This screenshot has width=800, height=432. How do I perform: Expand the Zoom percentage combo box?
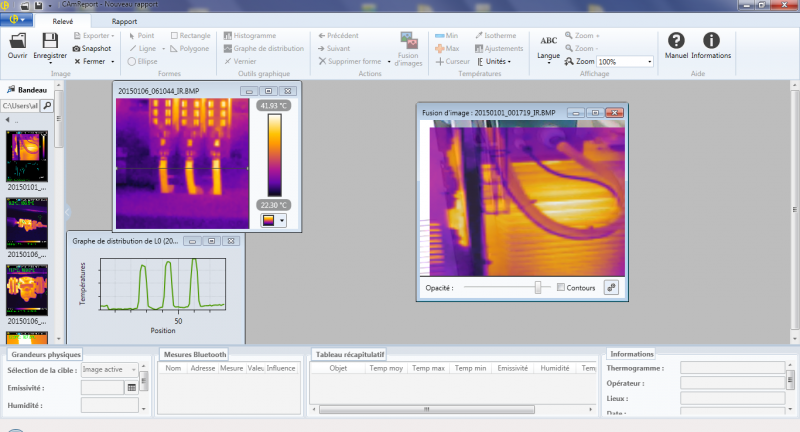pyautogui.click(x=651, y=62)
